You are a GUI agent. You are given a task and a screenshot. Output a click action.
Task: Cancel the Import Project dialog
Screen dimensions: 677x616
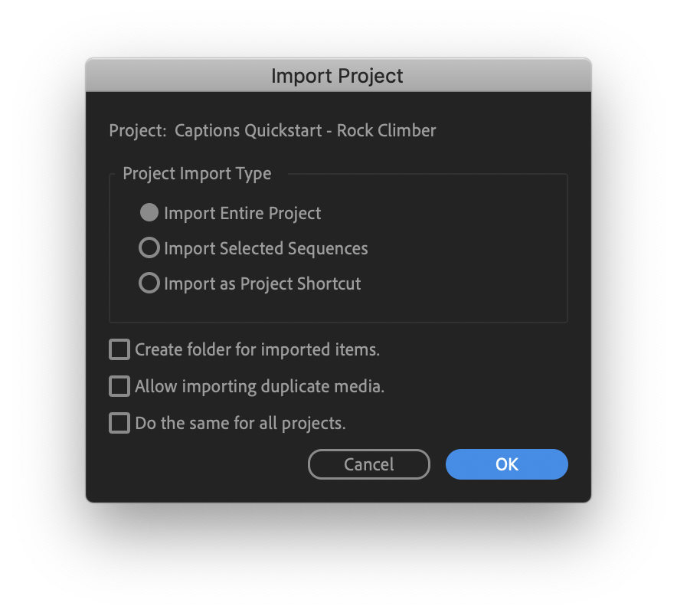[368, 464]
